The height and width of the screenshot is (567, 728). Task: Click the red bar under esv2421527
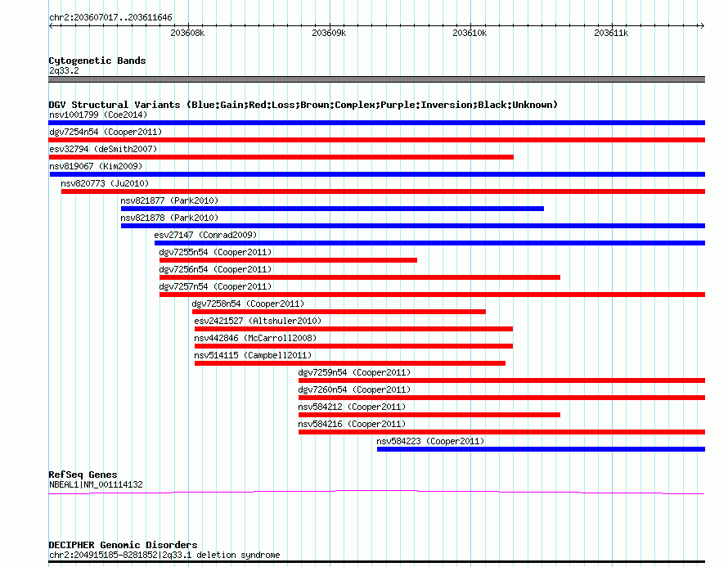(x=354, y=329)
